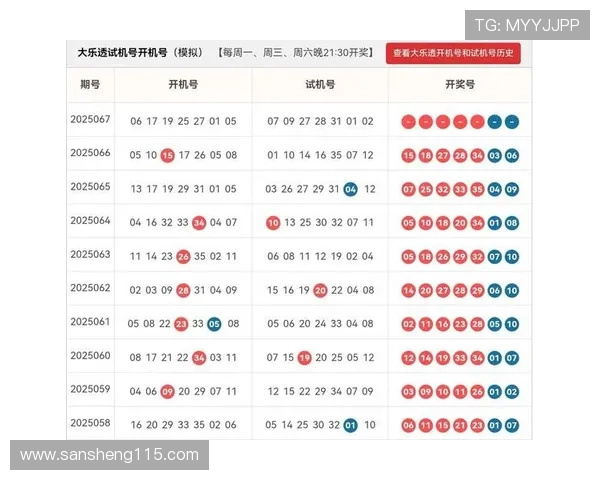This screenshot has height=480, width=600.
Task: Click blue ball 04 in 2025065 试机号
Action: coord(351,189)
